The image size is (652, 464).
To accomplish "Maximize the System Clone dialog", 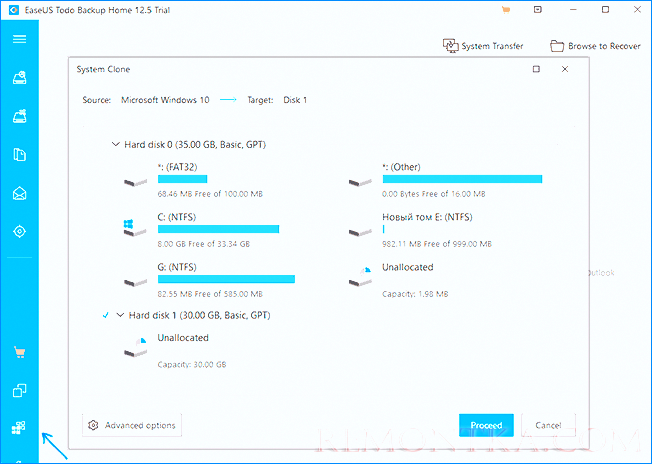I will click(536, 69).
